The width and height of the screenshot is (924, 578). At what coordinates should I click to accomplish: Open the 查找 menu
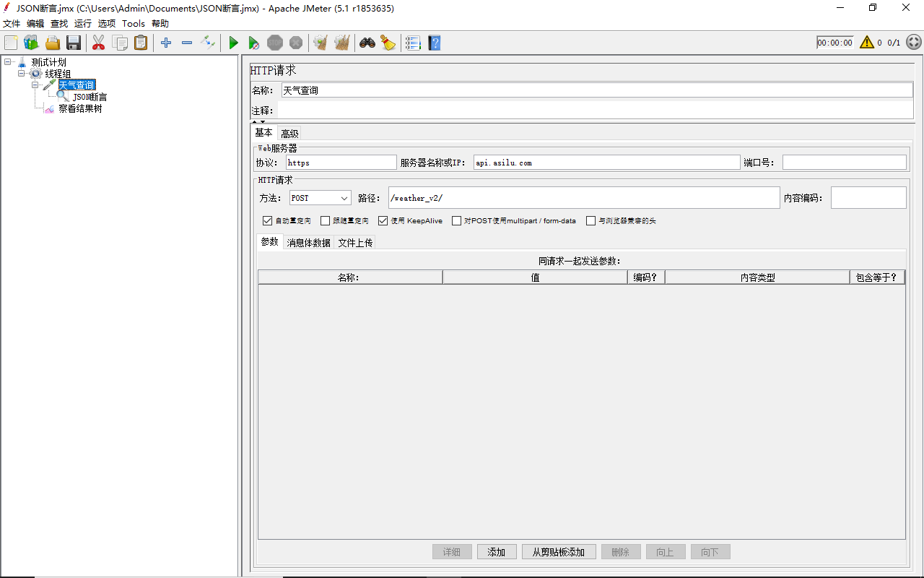[59, 24]
